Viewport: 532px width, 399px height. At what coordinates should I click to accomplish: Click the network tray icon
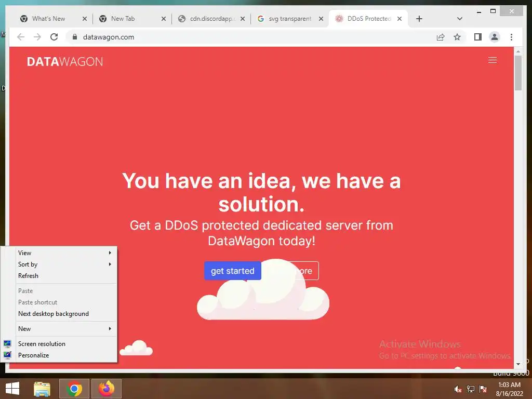[471, 389]
